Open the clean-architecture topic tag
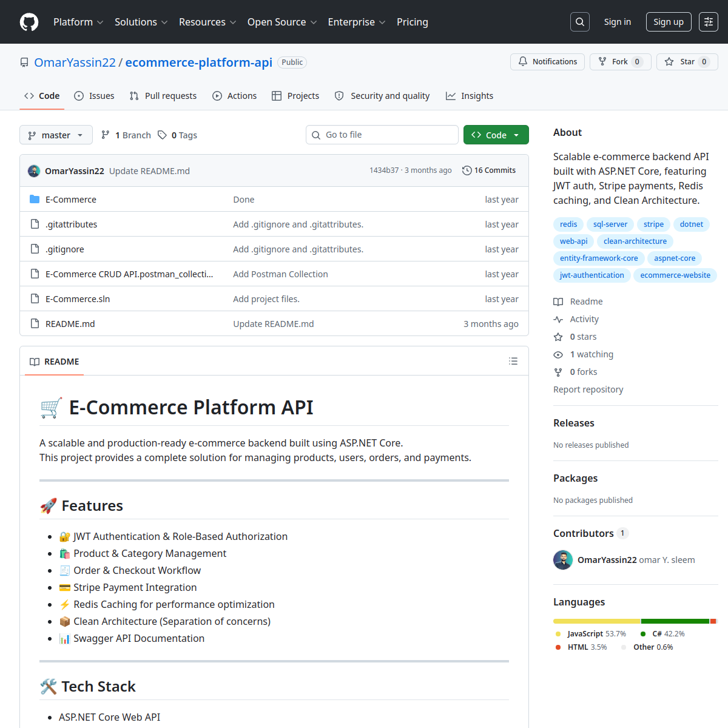Screen dimensions: 728x728 (x=635, y=241)
